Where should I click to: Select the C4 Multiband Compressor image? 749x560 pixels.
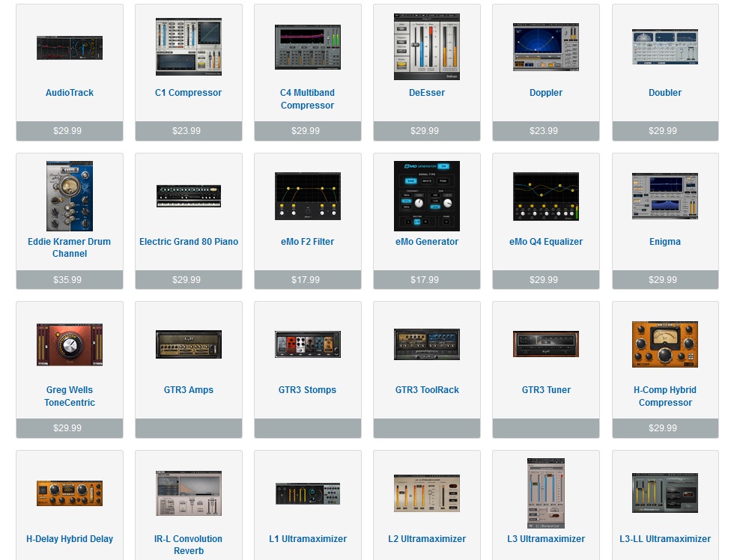pos(308,47)
